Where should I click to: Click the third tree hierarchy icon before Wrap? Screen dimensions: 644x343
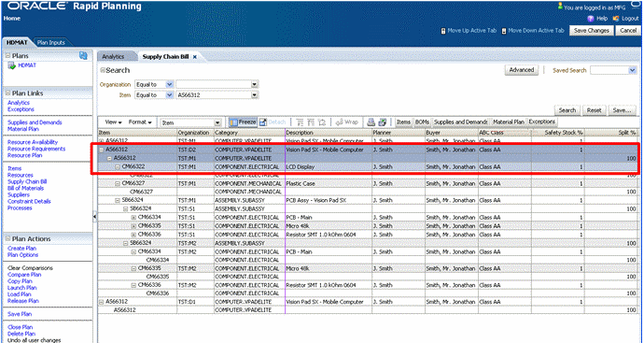click(x=322, y=122)
